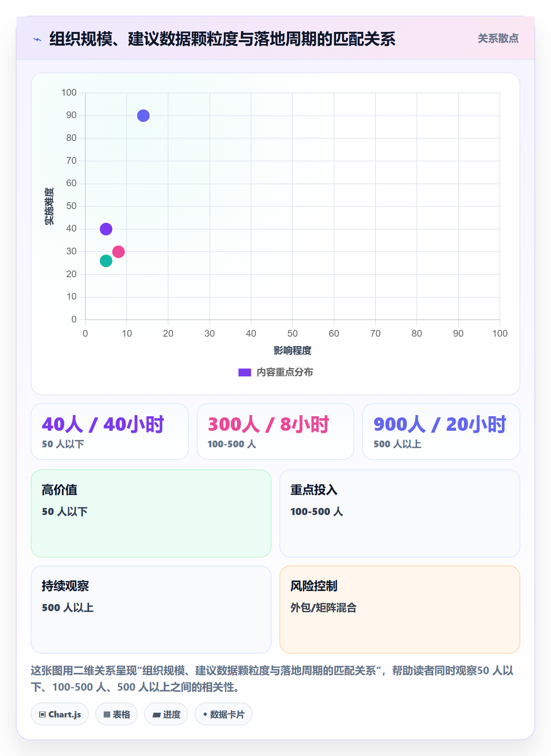Click the purple scatter point at 40

[x=106, y=229]
